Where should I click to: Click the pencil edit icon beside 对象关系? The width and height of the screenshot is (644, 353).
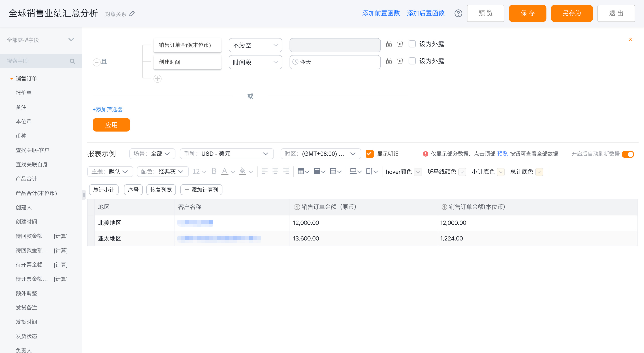(132, 14)
